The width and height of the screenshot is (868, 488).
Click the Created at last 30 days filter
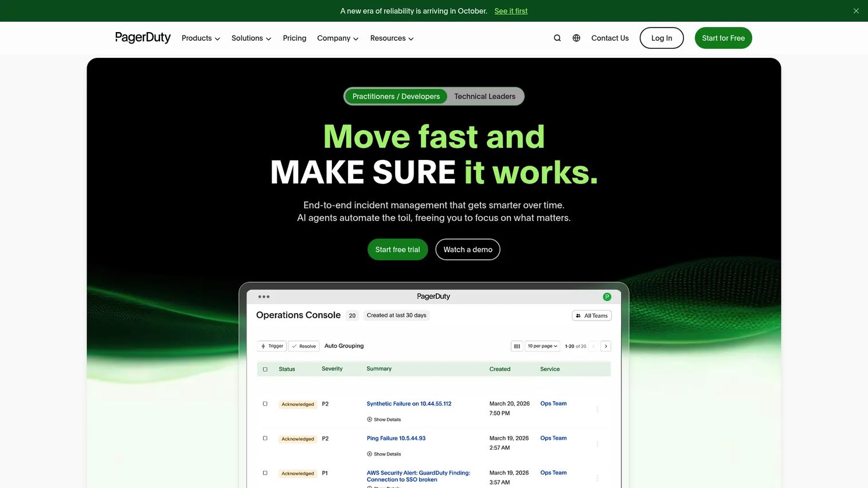click(397, 315)
